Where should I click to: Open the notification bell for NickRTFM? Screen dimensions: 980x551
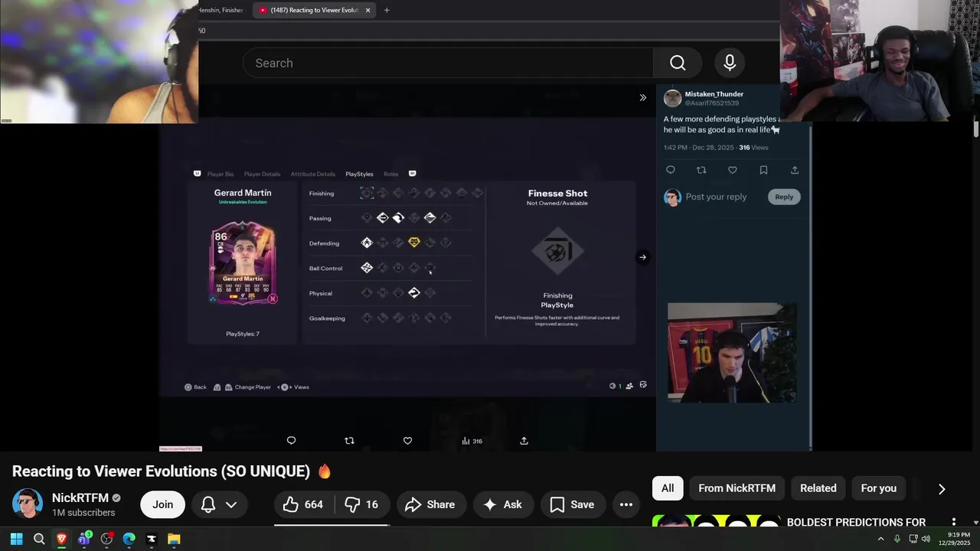(x=207, y=504)
